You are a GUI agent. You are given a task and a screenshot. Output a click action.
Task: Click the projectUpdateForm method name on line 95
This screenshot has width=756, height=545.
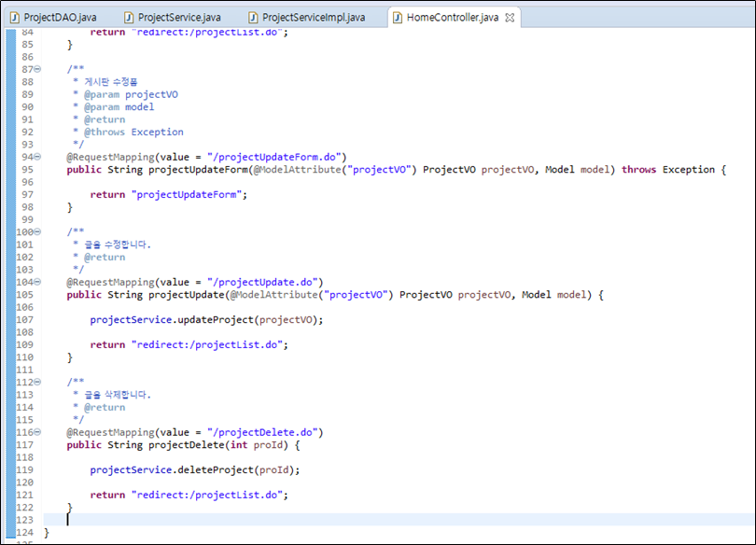pos(198,170)
